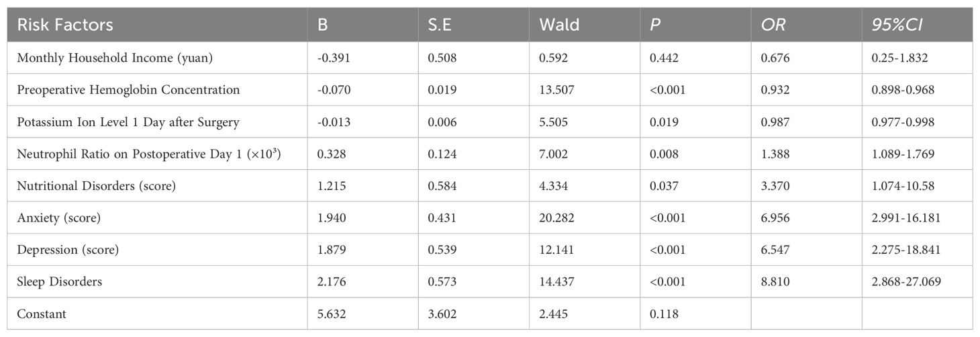
Task: Select the Sleep Disorders row label
Action: coord(60,282)
